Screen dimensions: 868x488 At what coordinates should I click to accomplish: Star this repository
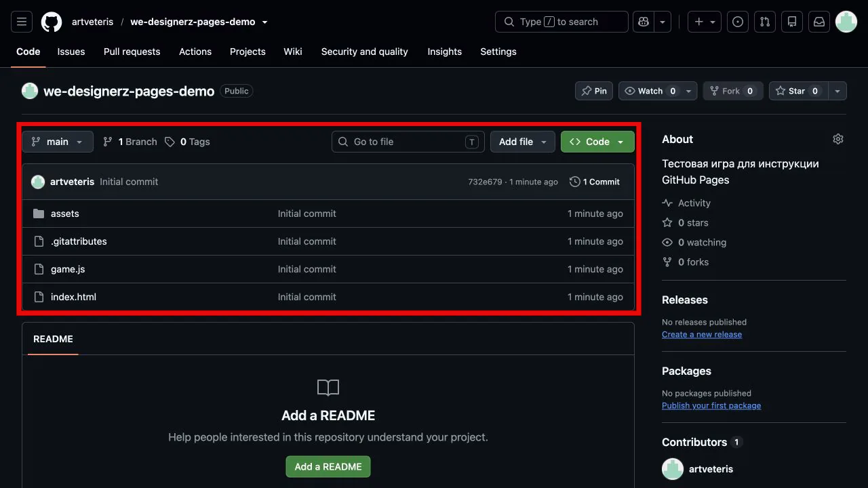pos(799,91)
